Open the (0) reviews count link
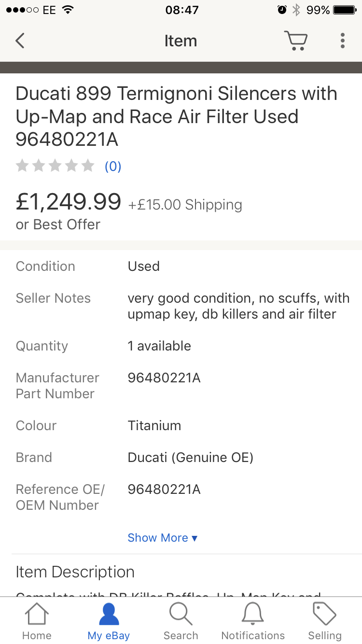This screenshot has width=362, height=644. coord(113,167)
